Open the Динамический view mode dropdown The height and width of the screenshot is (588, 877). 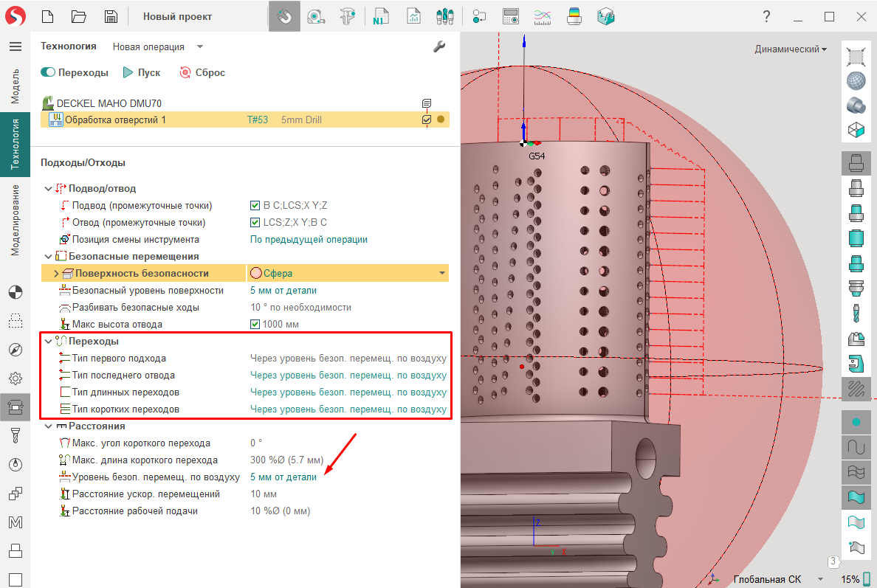[790, 49]
